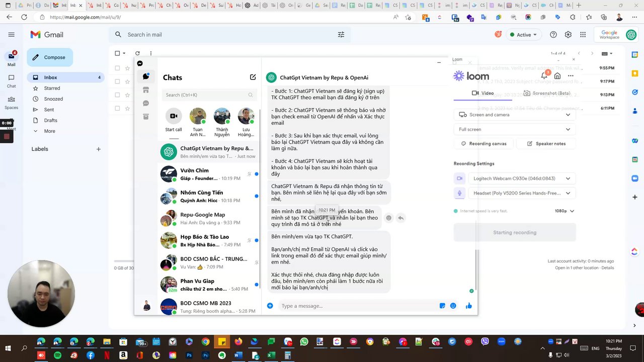Reply to the hovered message arrow

(400, 218)
